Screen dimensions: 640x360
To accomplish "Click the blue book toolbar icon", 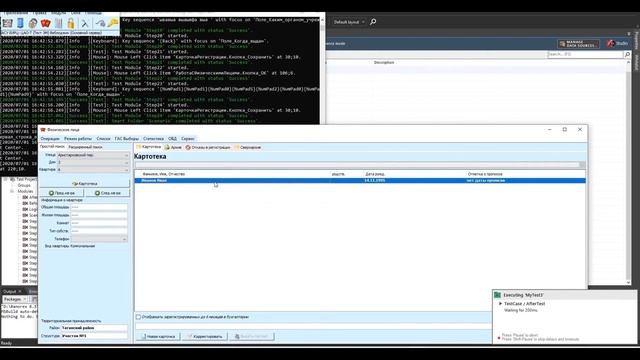I will pos(20,23).
